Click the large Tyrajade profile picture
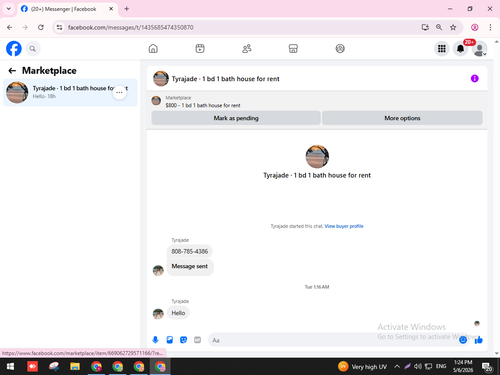 tap(317, 157)
